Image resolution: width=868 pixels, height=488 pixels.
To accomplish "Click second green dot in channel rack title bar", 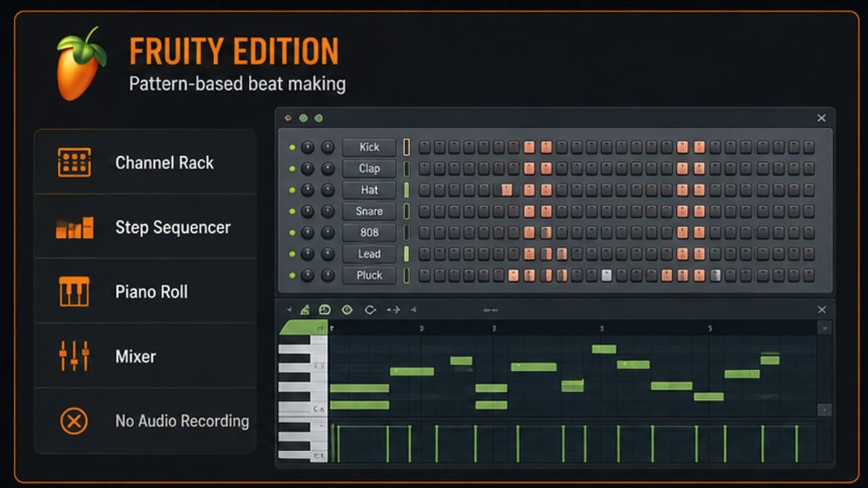I will pyautogui.click(x=318, y=118).
